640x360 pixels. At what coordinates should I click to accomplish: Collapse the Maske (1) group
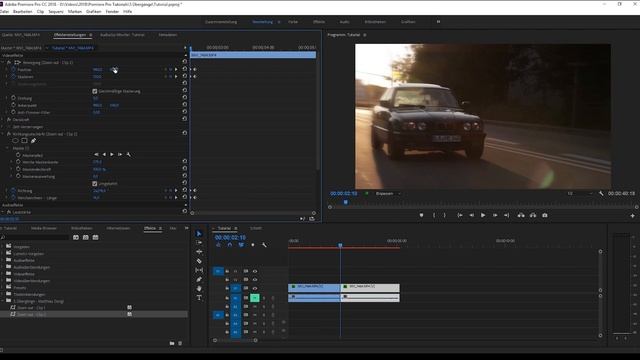point(7,148)
